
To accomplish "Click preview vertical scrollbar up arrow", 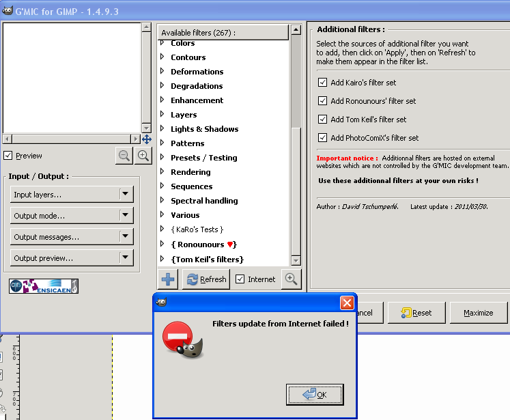I will tap(146, 27).
